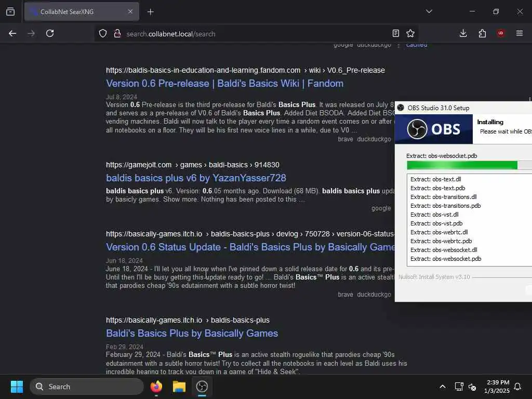Open the muted volume tray icon

pyautogui.click(x=472, y=387)
